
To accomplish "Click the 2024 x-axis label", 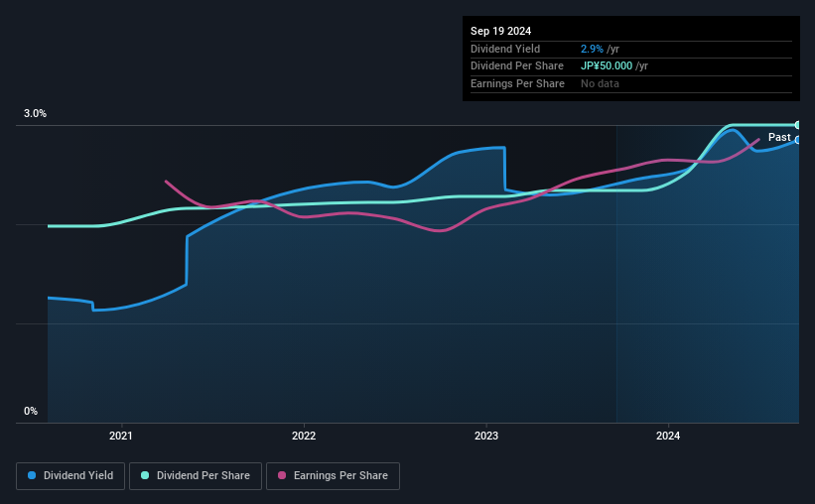I will click(x=668, y=436).
